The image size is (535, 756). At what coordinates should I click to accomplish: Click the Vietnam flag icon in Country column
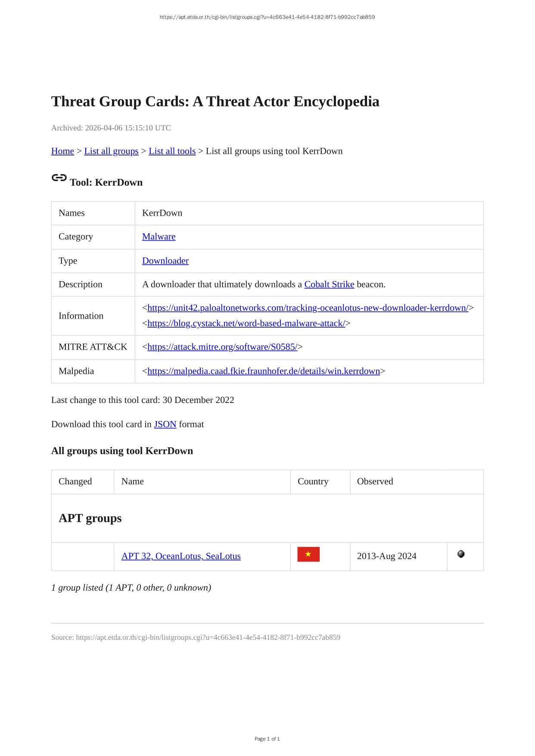pos(308,555)
